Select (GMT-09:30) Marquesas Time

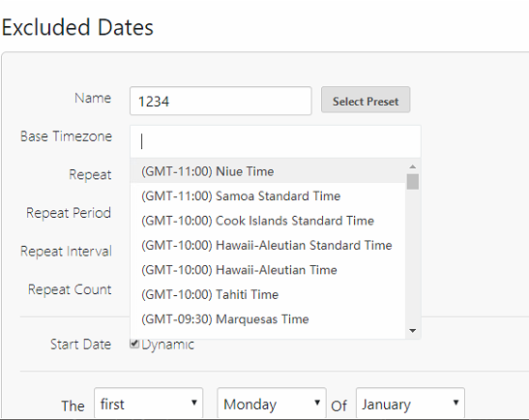click(x=268, y=319)
